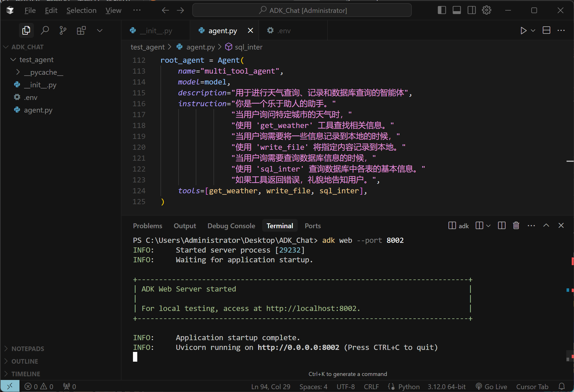Close the terminal panel
This screenshot has height=392, width=574.
tap(561, 226)
